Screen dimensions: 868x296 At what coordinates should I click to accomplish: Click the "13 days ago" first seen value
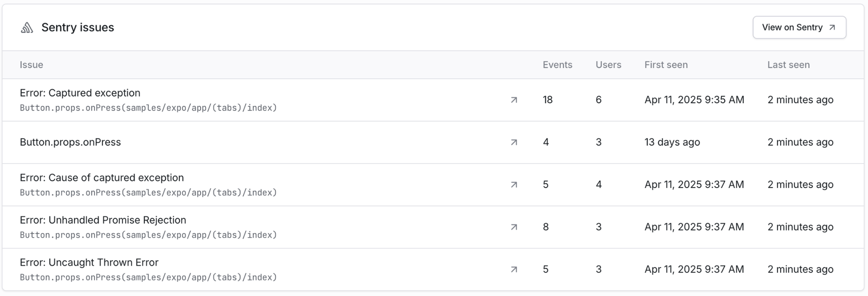[672, 142]
